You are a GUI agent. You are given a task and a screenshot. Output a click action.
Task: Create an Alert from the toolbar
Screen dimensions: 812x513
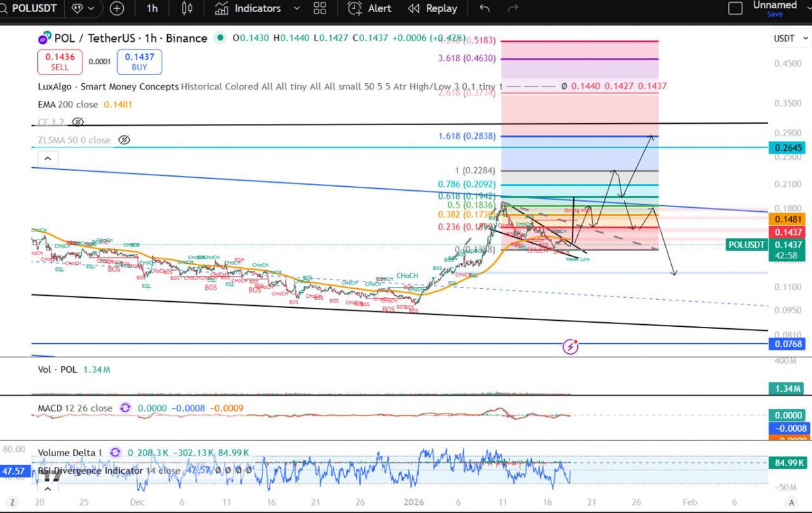[x=369, y=8]
